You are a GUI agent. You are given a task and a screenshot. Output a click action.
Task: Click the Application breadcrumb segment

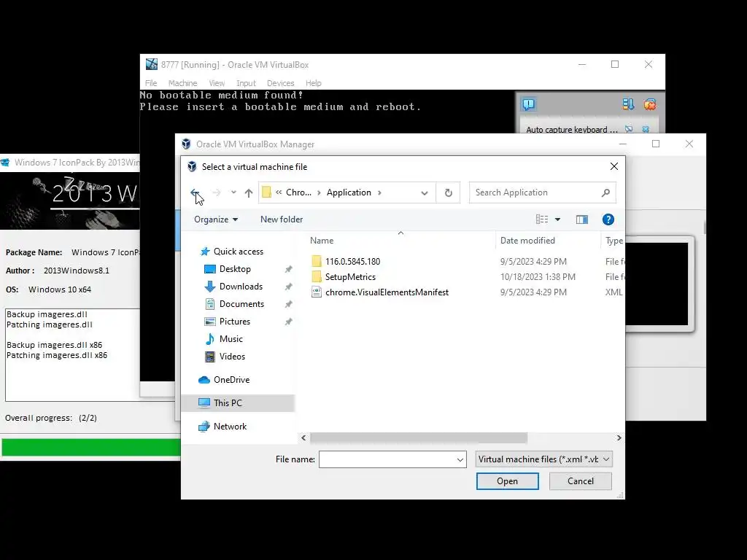(349, 192)
